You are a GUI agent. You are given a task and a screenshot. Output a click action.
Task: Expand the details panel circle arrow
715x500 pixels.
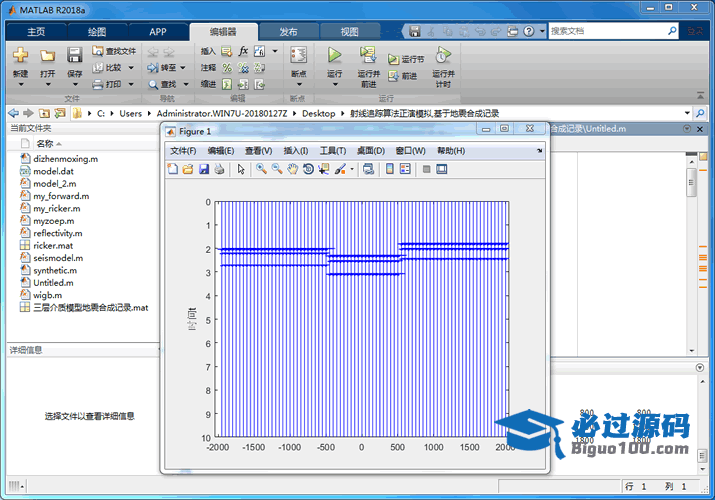coord(700,367)
